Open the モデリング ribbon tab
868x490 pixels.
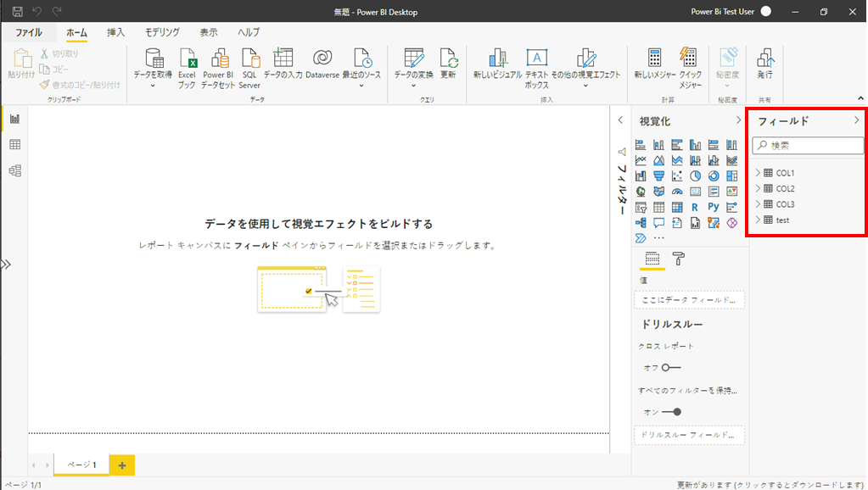[x=161, y=32]
